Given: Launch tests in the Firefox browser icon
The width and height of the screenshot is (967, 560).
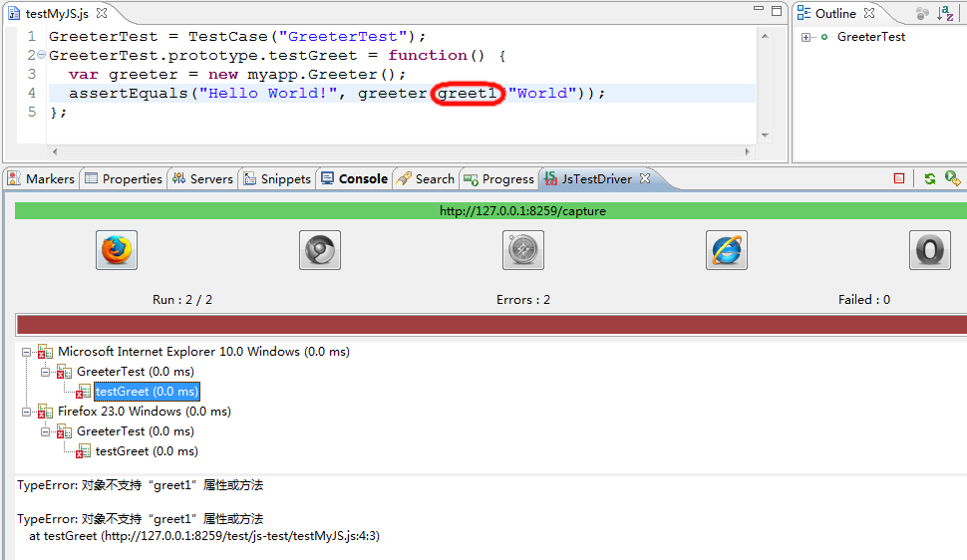Looking at the screenshot, I should coord(117,250).
